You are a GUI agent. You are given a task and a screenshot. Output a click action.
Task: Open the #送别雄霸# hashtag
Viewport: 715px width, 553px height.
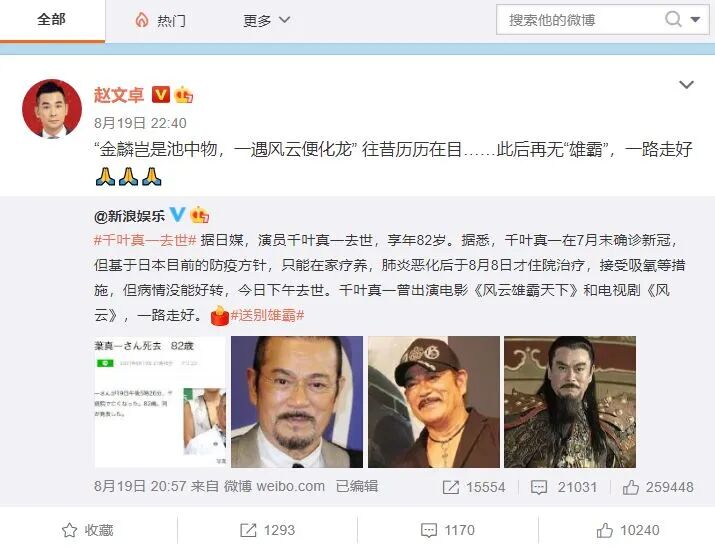point(267,315)
